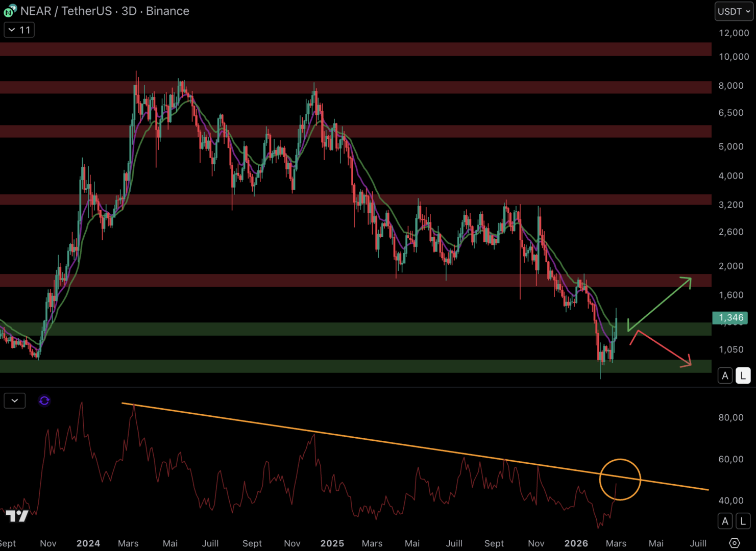Select the green upward arrow drawing

click(x=660, y=304)
